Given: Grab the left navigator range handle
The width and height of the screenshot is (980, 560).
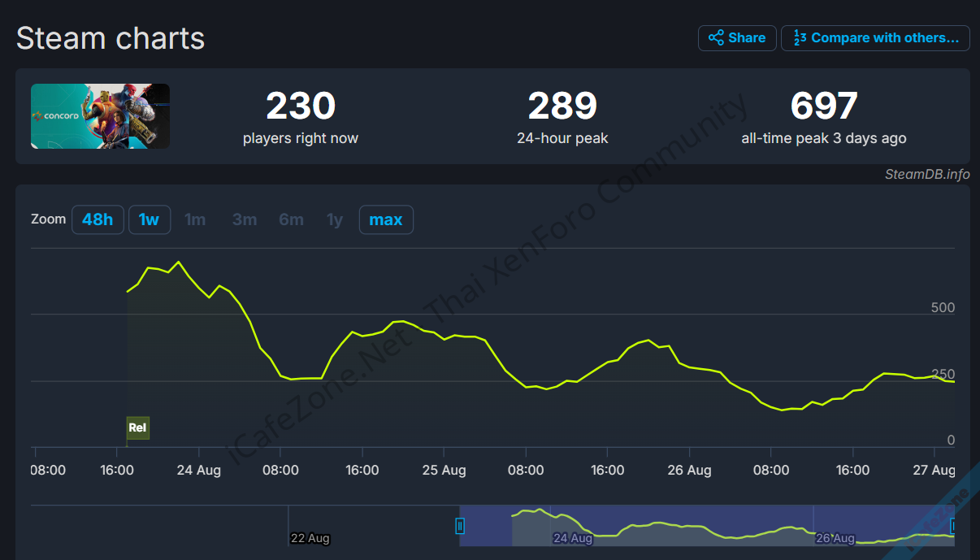Looking at the screenshot, I should click(460, 526).
